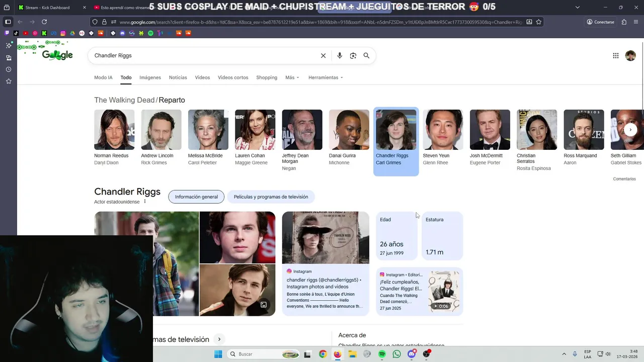Select Steven Yeun cast card
644x362 pixels.
tap(443, 138)
